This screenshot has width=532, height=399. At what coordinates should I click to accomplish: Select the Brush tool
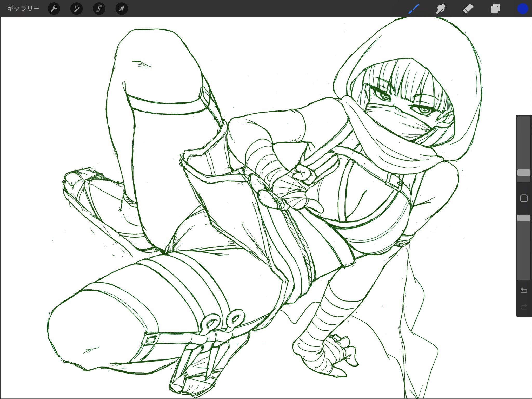[x=414, y=9]
